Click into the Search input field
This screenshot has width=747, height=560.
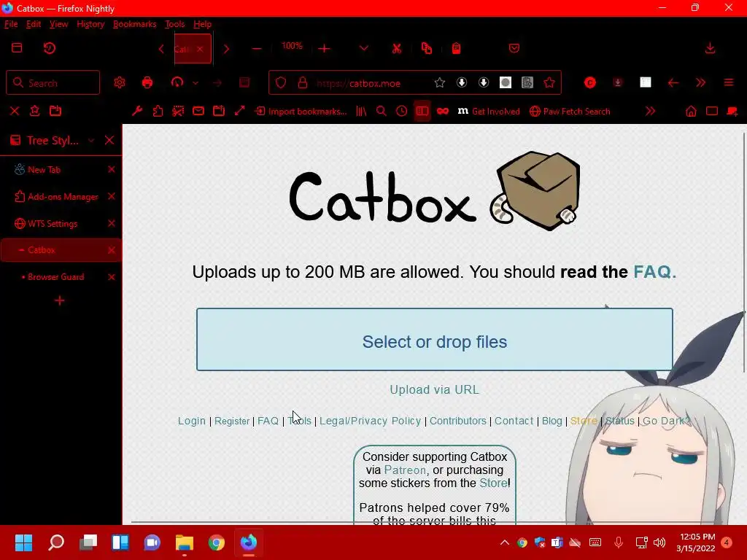53,83
